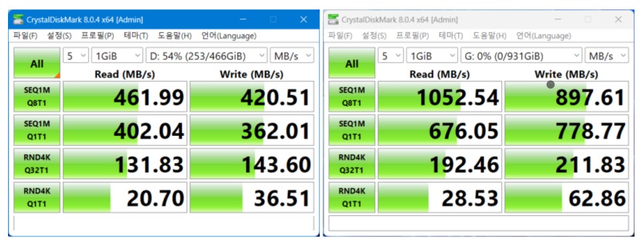Open 1GiB test size dropdown in right window
This screenshot has width=644, height=241.
coord(432,56)
